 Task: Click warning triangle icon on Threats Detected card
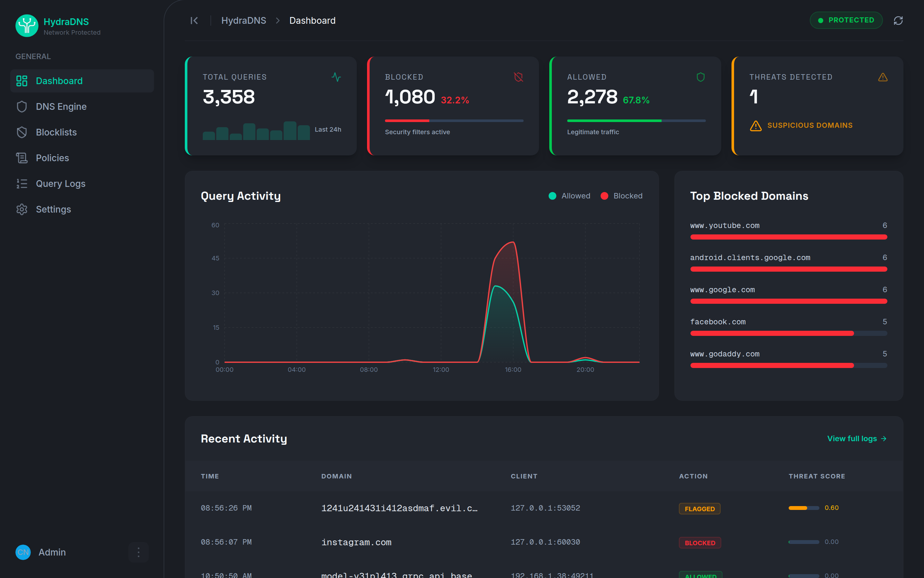(883, 77)
